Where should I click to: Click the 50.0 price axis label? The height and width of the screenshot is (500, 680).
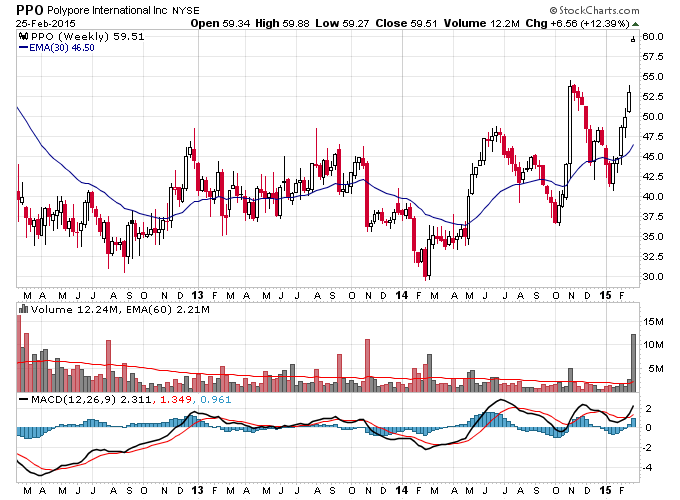[653, 116]
